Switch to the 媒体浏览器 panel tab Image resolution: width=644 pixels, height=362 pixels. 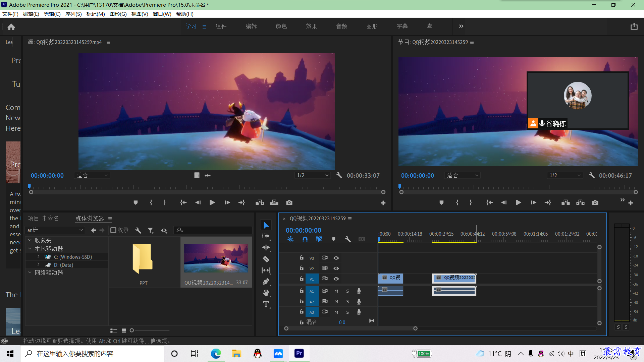tap(90, 218)
